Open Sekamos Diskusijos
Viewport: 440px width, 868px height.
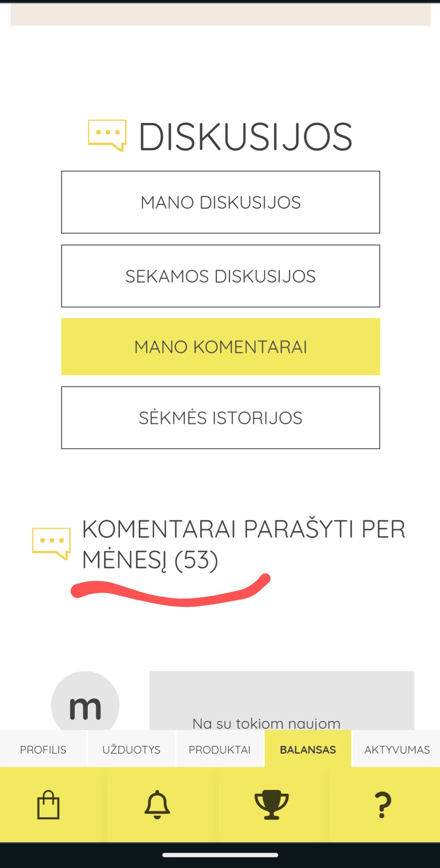pos(220,276)
